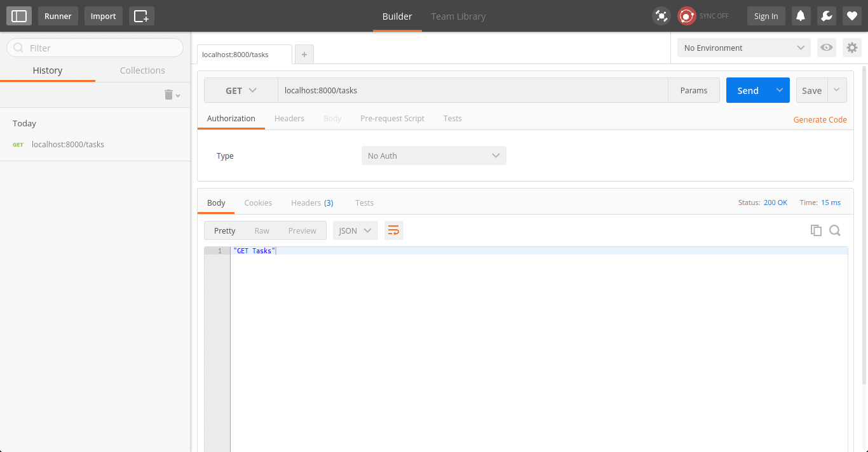The width and height of the screenshot is (868, 452).
Task: Select the History sidebar tab
Action: click(48, 70)
